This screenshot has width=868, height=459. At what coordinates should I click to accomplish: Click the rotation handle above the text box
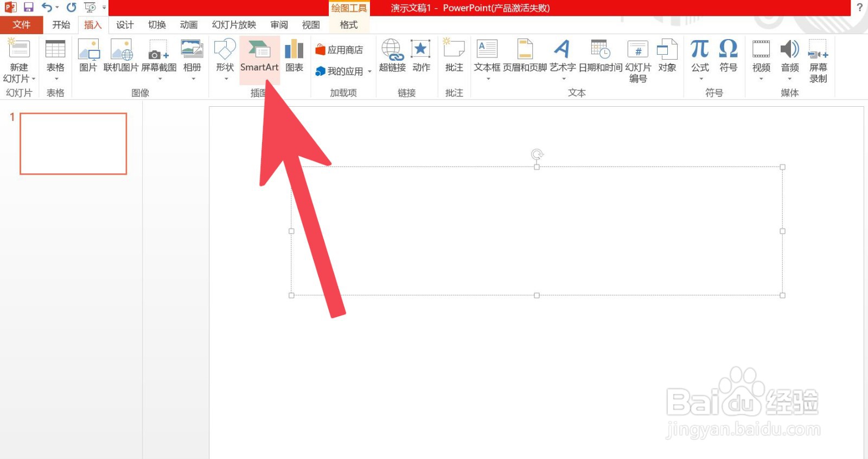(x=537, y=155)
